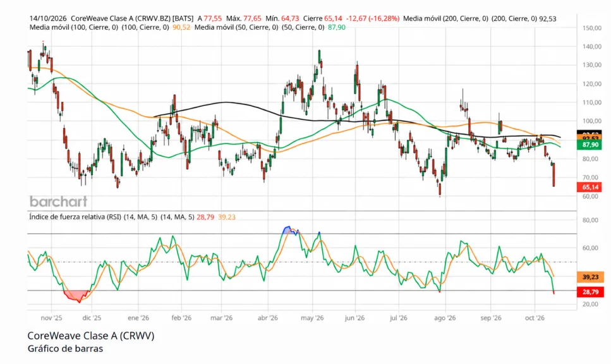Click the orange 100-average value 90,52
The height and width of the screenshot is (364, 611).
point(181,27)
